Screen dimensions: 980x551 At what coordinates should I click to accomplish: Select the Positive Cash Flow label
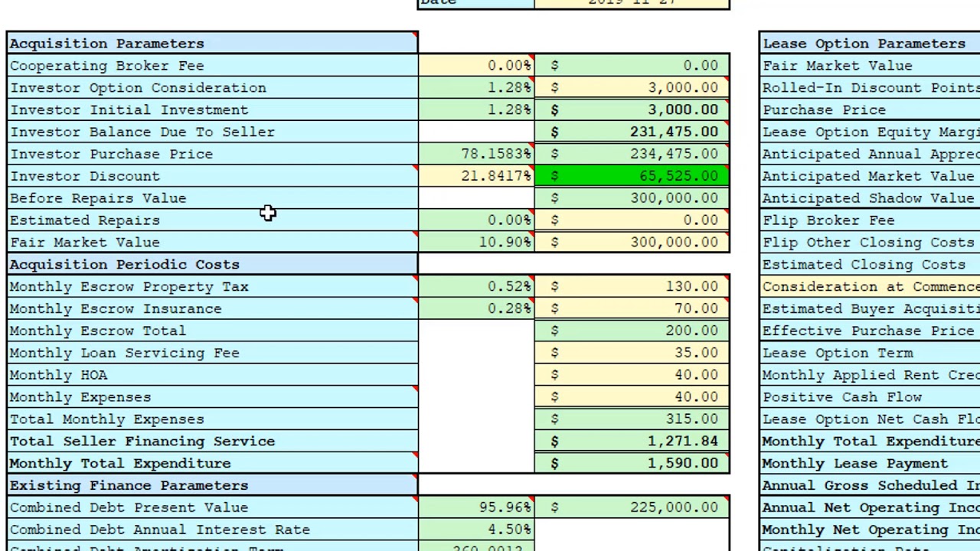(x=842, y=397)
